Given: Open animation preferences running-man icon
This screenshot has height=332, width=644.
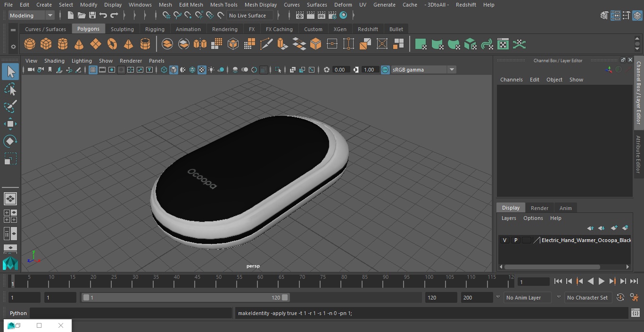Looking at the screenshot, I should coord(634,298).
